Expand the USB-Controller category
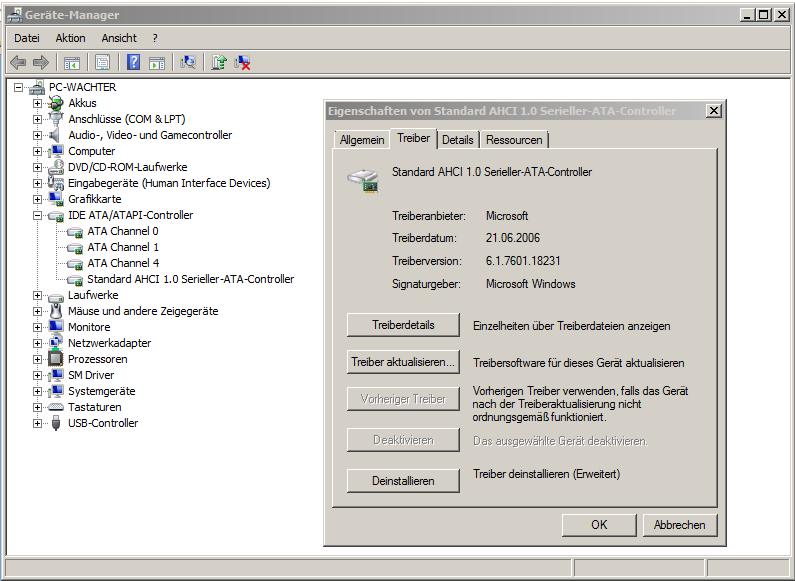 37,423
